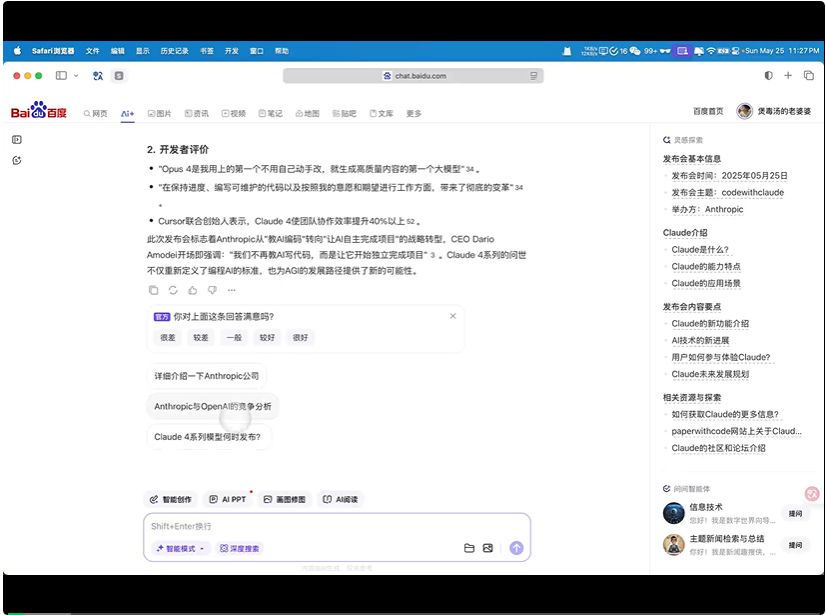Ask Claude 4系列模型何时发布 suggestion
Viewport: 826px width, 615px height.
point(208,437)
